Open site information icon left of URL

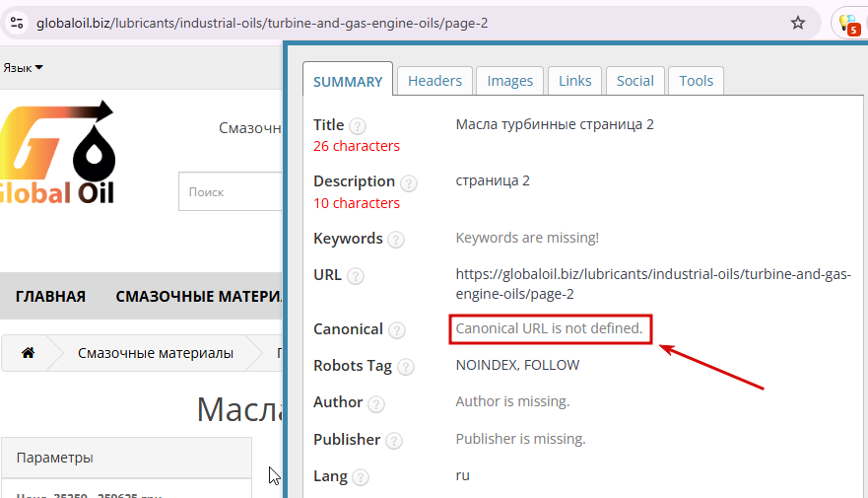pos(16,23)
